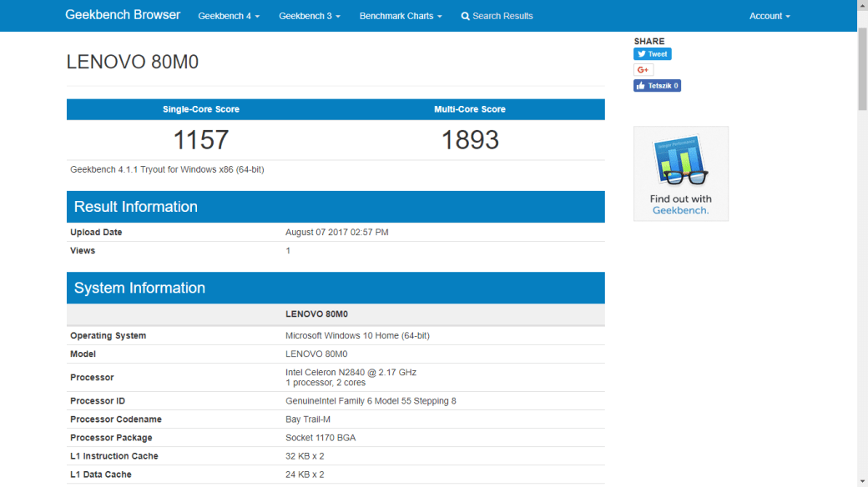Click the Multi-Core Score 1893 value
This screenshot has width=868, height=487.
click(471, 139)
